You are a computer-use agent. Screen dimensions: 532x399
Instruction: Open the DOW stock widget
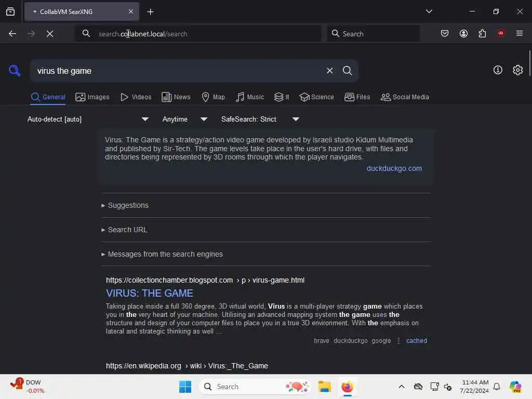click(27, 387)
